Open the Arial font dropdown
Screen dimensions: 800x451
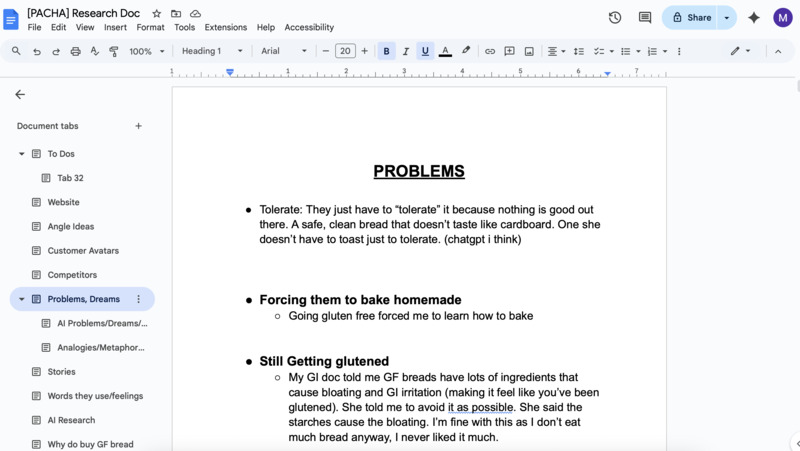click(284, 51)
